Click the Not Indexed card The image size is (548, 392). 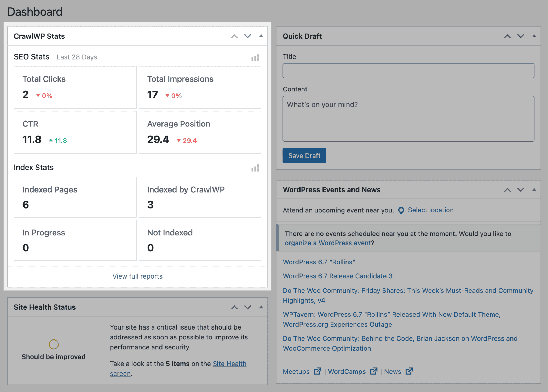click(200, 240)
